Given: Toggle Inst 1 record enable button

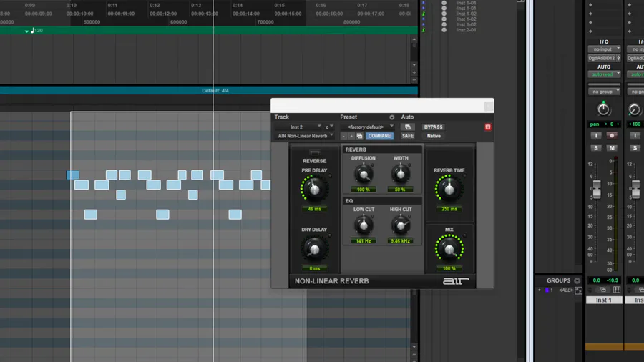Looking at the screenshot, I should 612,135.
